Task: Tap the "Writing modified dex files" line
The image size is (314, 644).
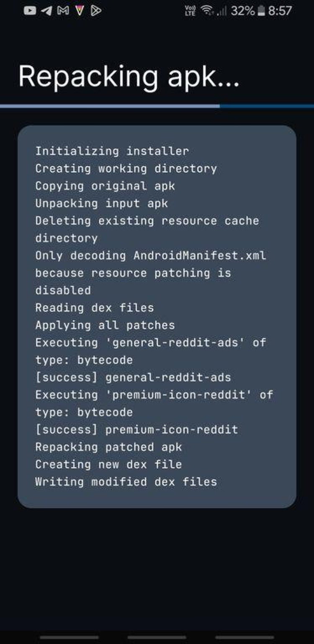Action: tap(126, 482)
